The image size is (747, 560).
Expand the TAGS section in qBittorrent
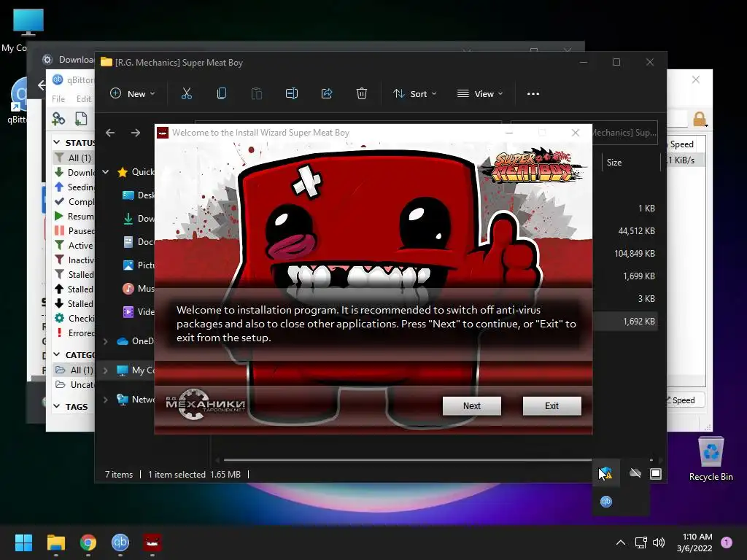(x=57, y=407)
